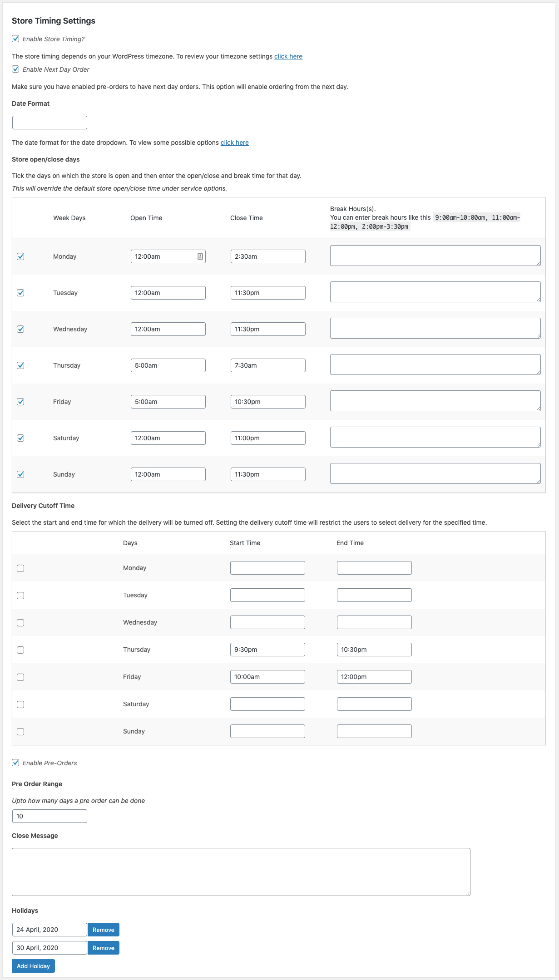Open the timezone settings click here link
Viewport: 559px width, 980px height.
click(288, 56)
